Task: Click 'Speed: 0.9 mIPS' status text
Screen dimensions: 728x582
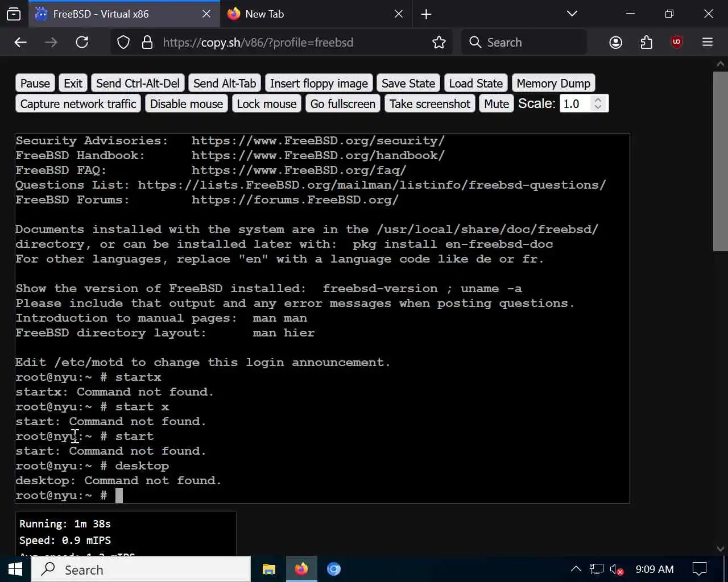Action: 65,541
